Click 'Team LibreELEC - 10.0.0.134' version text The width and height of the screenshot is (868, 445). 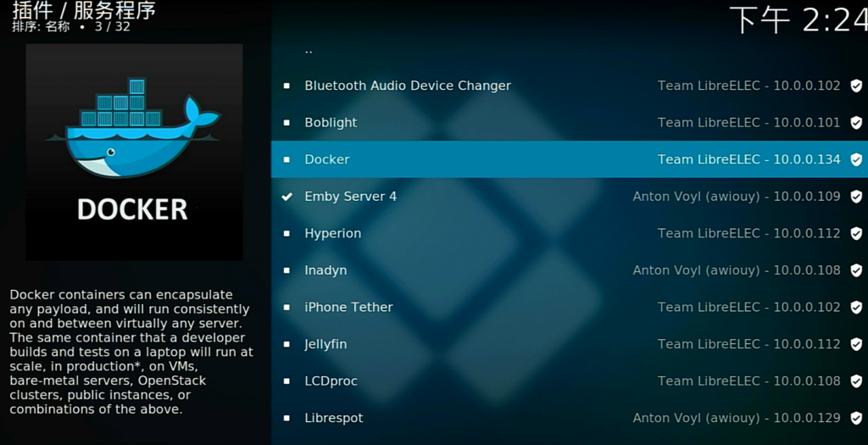point(749,159)
